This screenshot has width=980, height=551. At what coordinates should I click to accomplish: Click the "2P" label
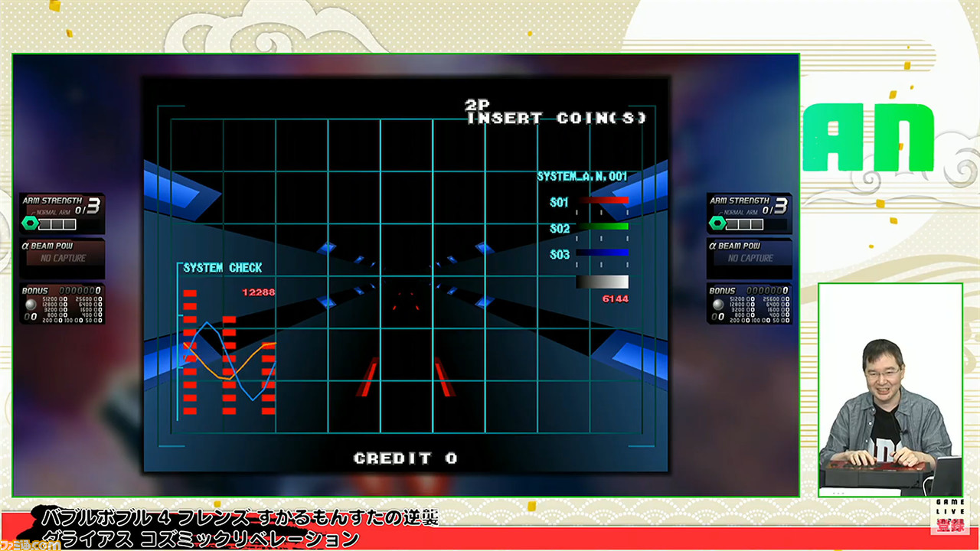[477, 104]
